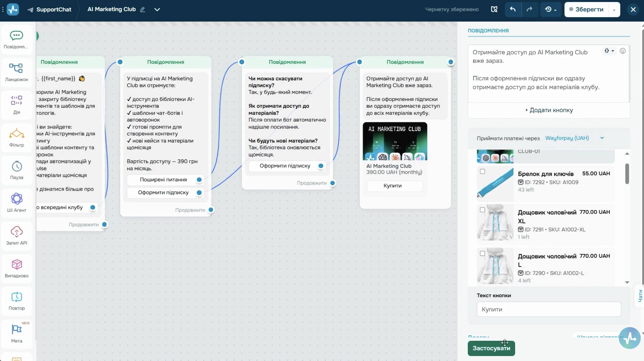
Task: Add the Мета flag element marked NEW
Action: click(x=16, y=334)
